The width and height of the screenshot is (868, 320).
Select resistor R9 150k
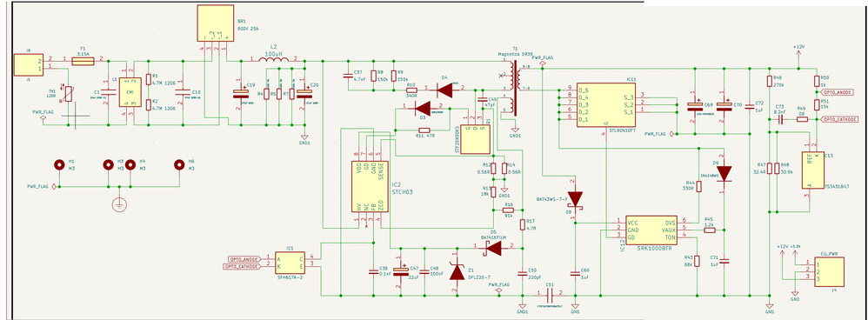[x=394, y=76]
